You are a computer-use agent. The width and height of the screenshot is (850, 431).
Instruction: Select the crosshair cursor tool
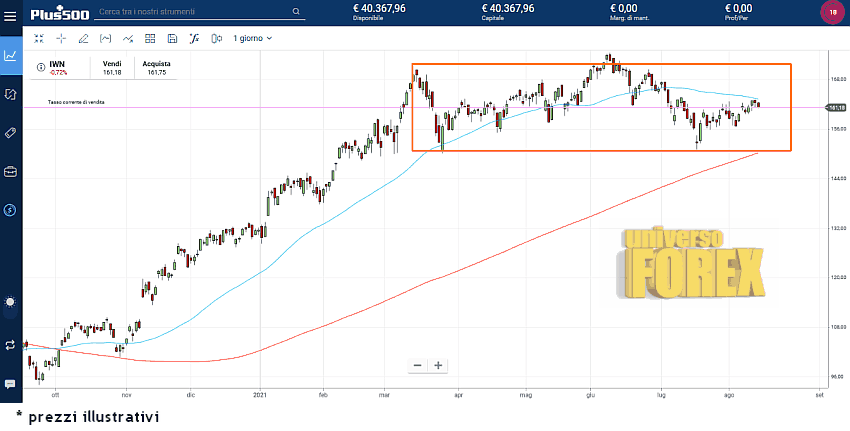61,38
